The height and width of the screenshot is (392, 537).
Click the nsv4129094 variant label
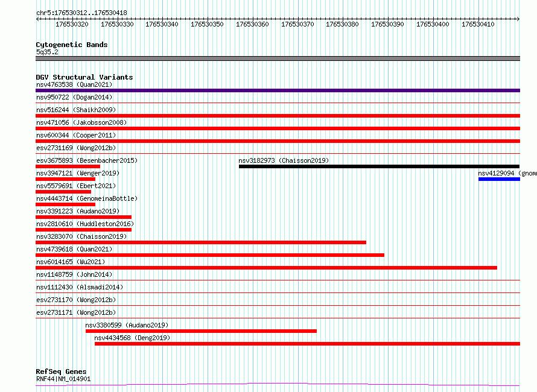507,173
